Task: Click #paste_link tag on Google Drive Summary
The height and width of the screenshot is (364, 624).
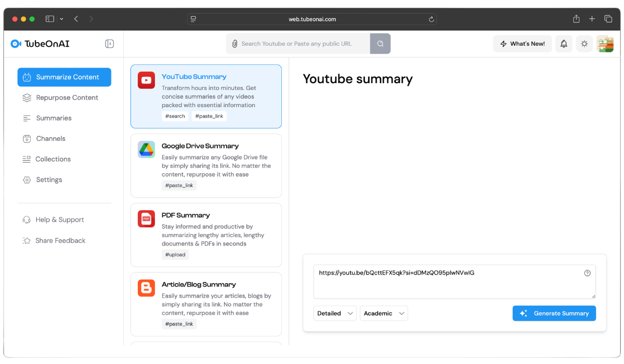Action: point(179,185)
